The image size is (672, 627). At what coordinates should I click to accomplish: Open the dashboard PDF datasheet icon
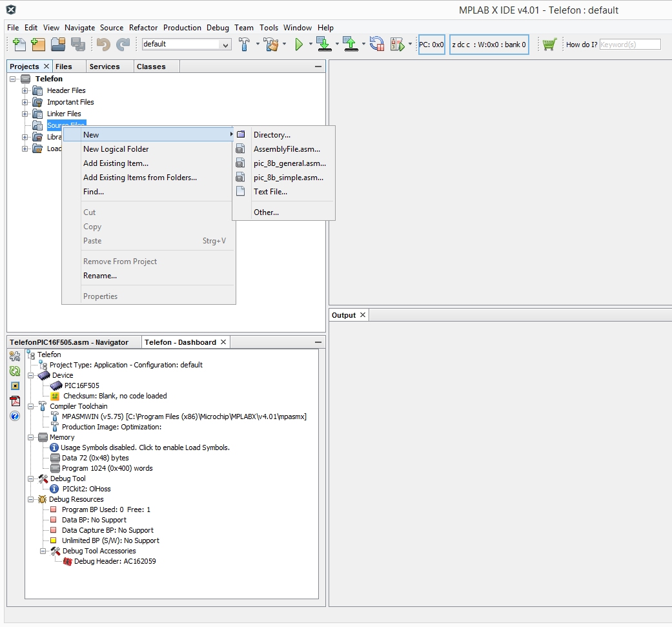(x=15, y=401)
